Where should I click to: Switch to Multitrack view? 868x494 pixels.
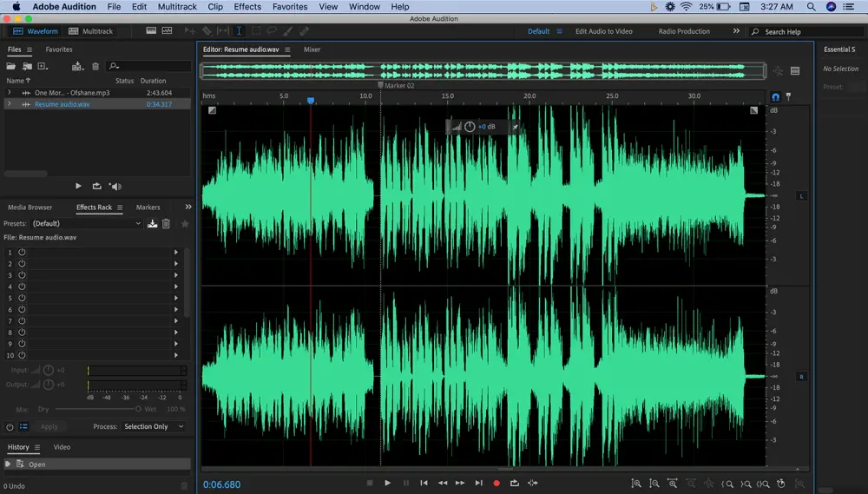[90, 31]
